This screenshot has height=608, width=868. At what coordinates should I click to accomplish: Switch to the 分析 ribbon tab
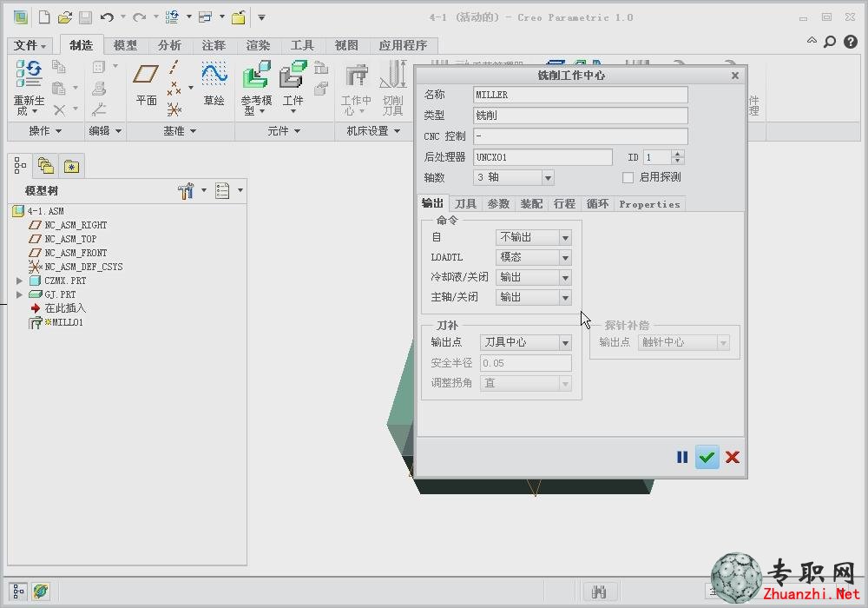pos(169,45)
